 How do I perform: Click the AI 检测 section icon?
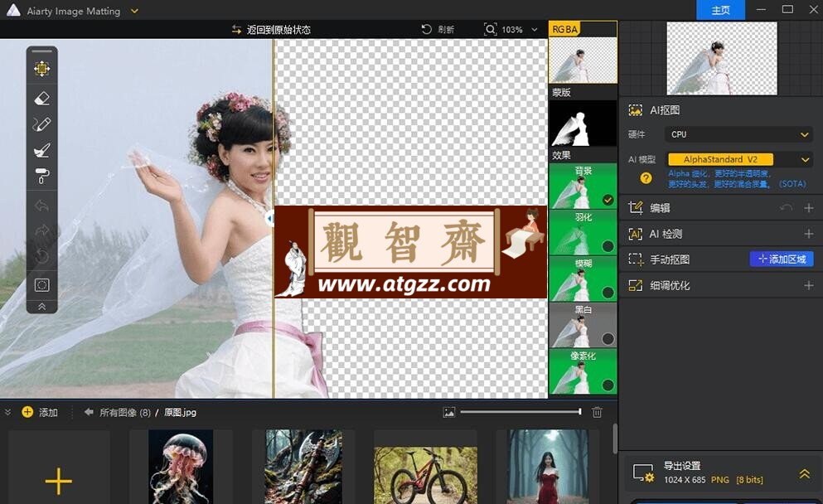click(x=636, y=234)
